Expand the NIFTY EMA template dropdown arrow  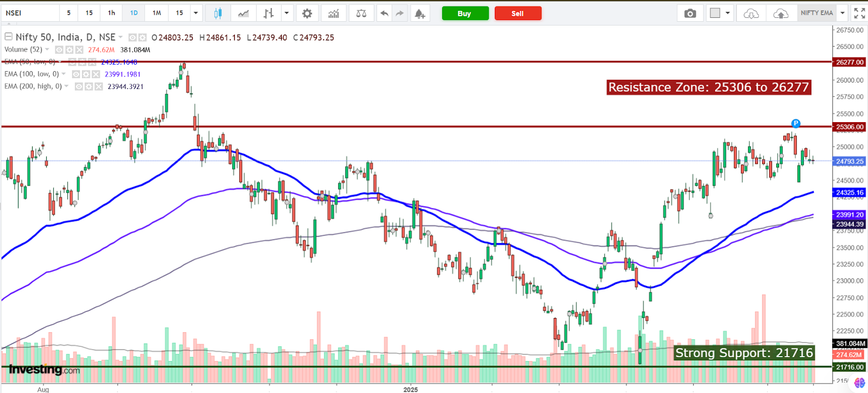(x=843, y=13)
